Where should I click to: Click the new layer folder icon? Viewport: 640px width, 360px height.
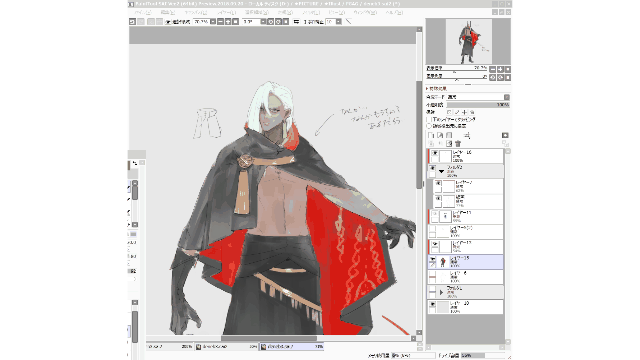pyautogui.click(x=449, y=135)
